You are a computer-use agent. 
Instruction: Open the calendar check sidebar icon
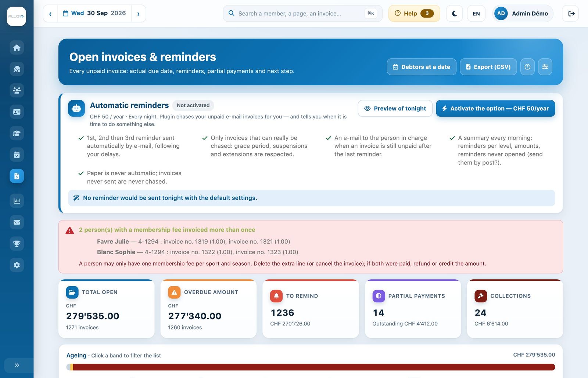tap(17, 155)
